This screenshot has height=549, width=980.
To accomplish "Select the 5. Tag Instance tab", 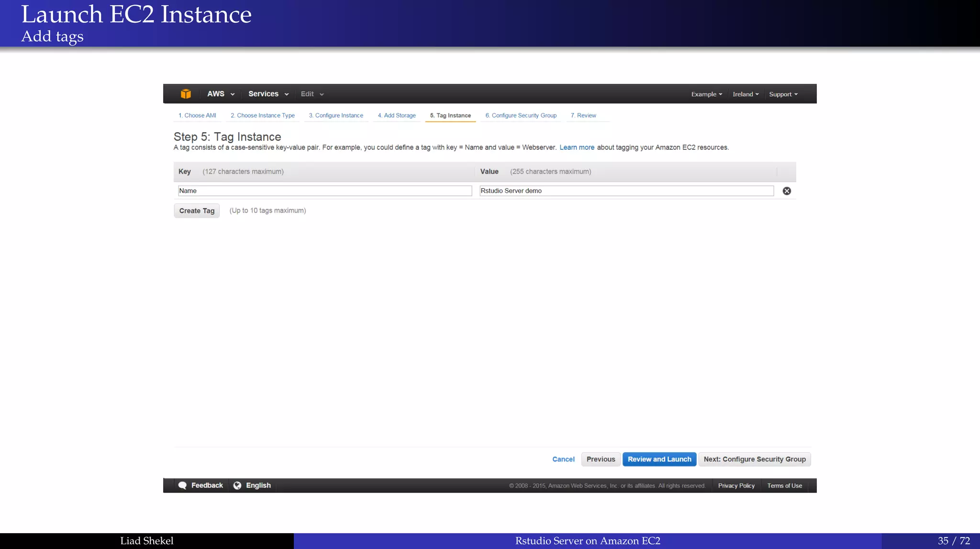I will (x=450, y=115).
